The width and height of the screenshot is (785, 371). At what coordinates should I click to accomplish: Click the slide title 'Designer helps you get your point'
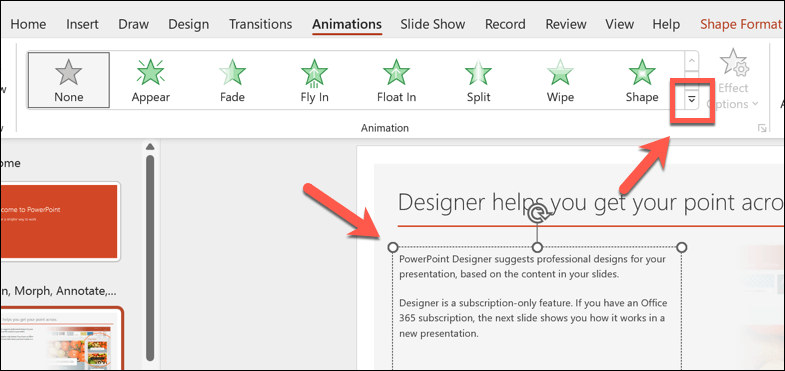tap(591, 202)
